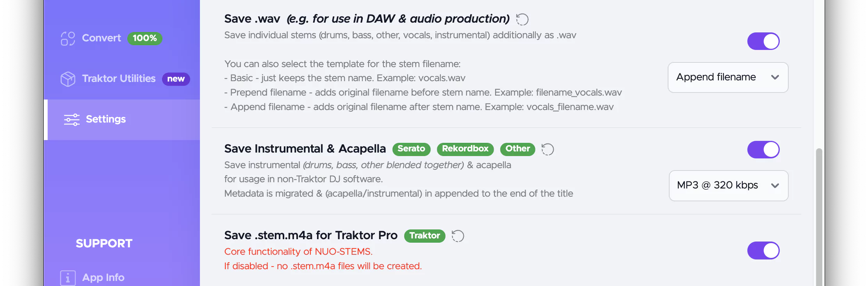
Task: Expand the stem filename template chevron
Action: [x=775, y=77]
